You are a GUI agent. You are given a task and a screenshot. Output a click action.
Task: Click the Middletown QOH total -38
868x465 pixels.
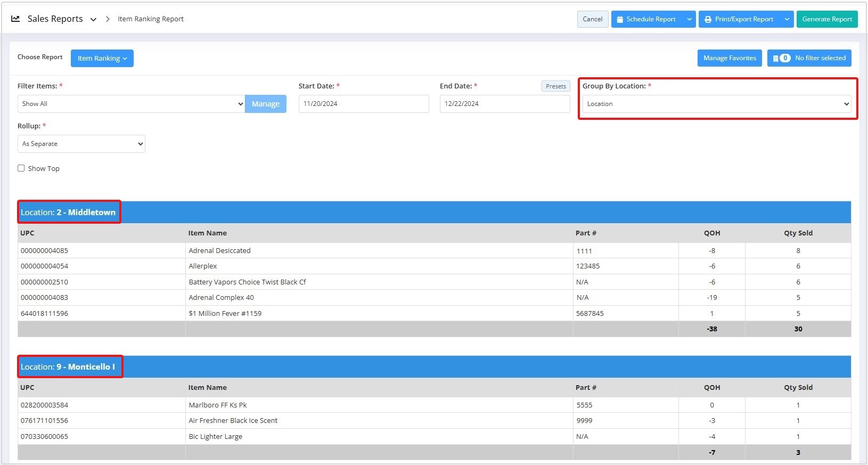pos(712,329)
